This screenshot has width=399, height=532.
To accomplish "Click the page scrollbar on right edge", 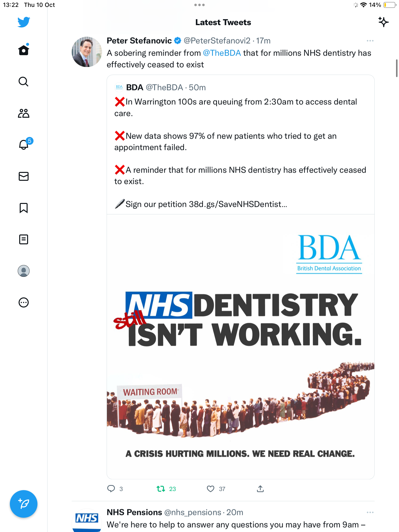I will point(397,68).
